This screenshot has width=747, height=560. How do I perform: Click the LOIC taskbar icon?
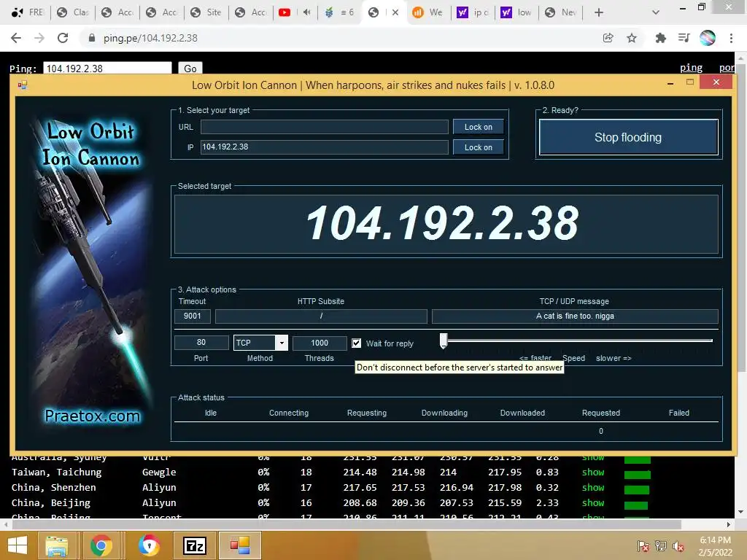click(x=240, y=545)
